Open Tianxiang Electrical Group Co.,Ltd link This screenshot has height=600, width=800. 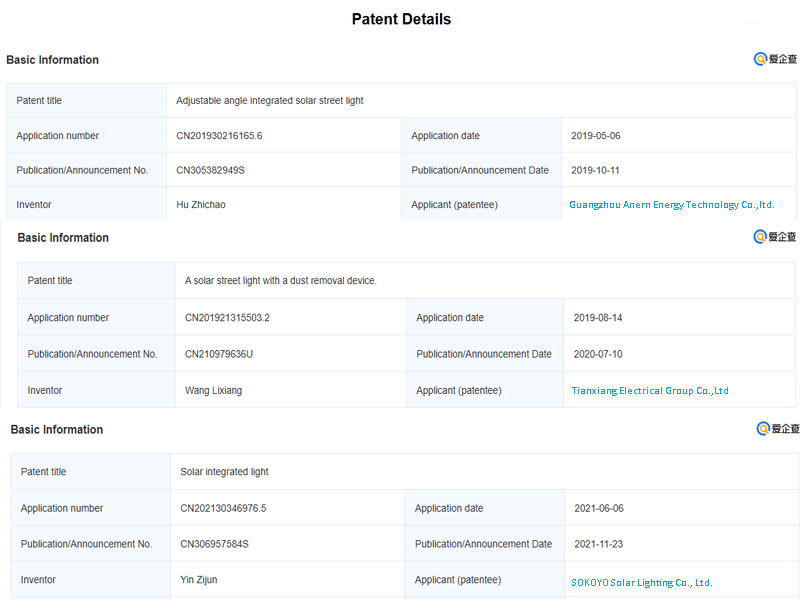[x=650, y=391]
